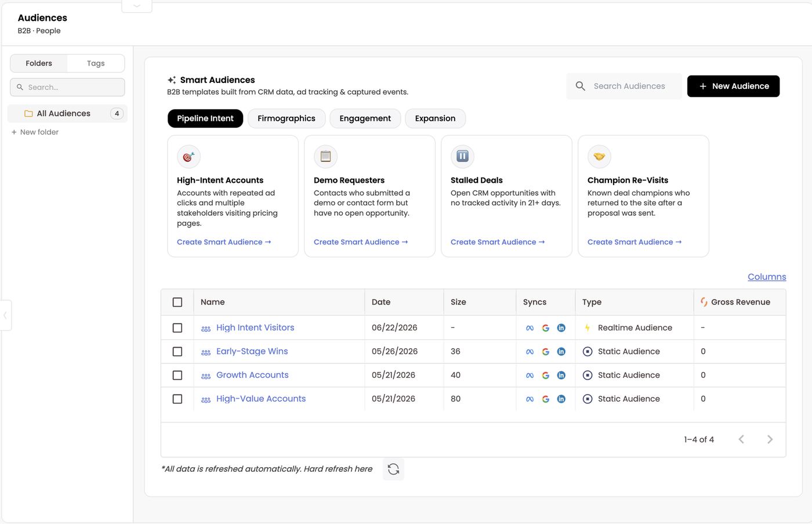Check the High Intent Visitors row checkbox
Image resolution: width=812 pixels, height=524 pixels.
point(177,328)
